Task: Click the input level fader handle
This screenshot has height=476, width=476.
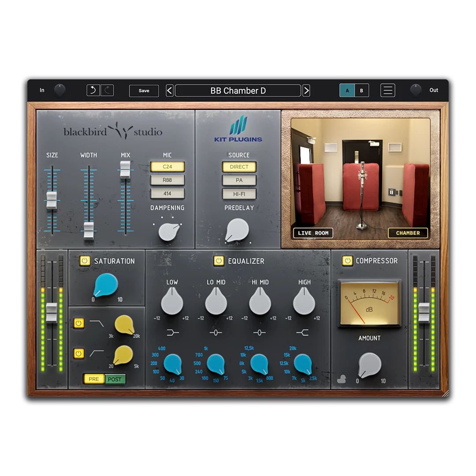Action: tap(52, 312)
